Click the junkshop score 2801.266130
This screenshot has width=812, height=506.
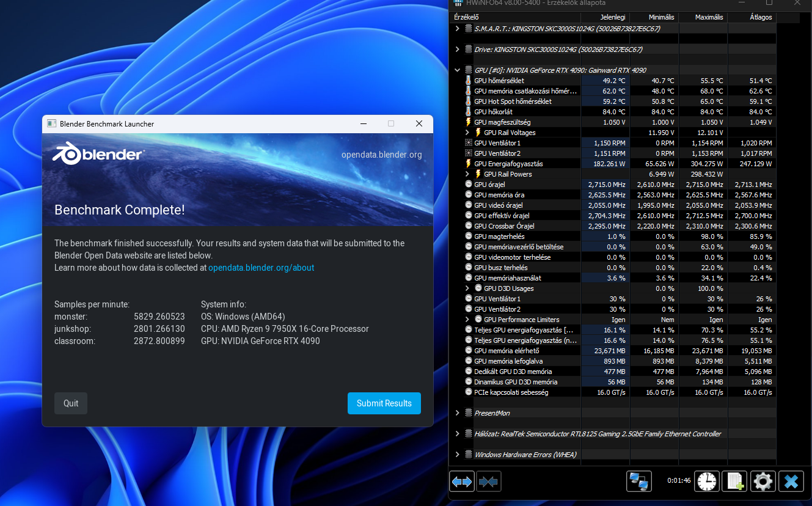click(x=159, y=329)
